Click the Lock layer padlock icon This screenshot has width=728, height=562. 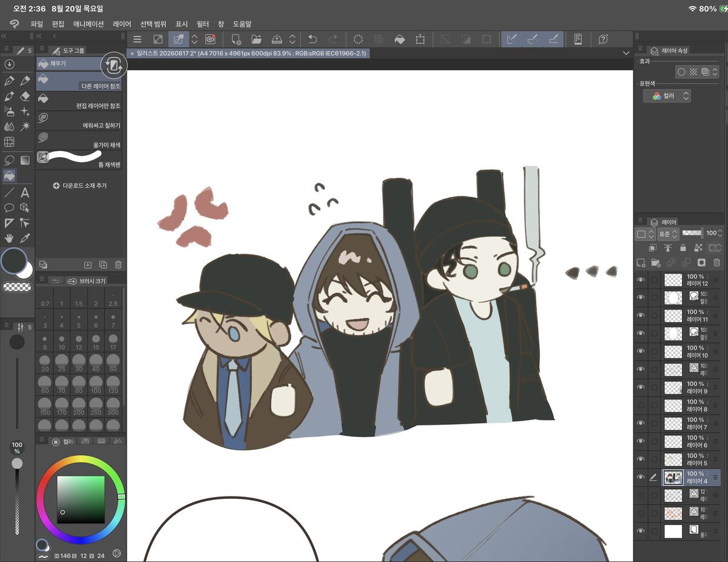(x=683, y=248)
